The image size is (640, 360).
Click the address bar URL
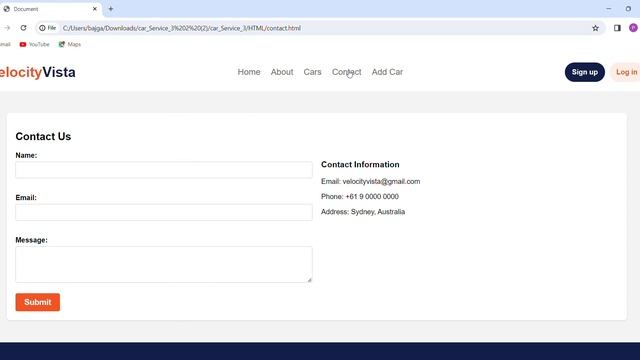182,28
